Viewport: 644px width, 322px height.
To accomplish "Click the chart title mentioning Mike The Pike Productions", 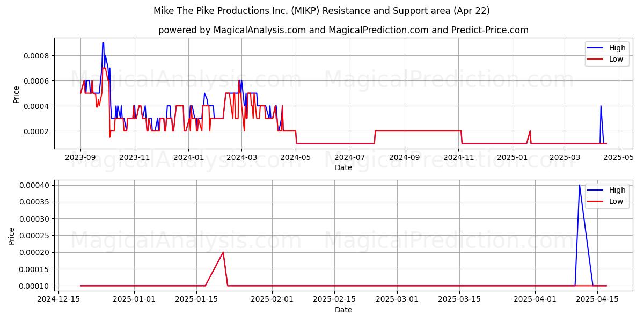I will tap(321, 11).
